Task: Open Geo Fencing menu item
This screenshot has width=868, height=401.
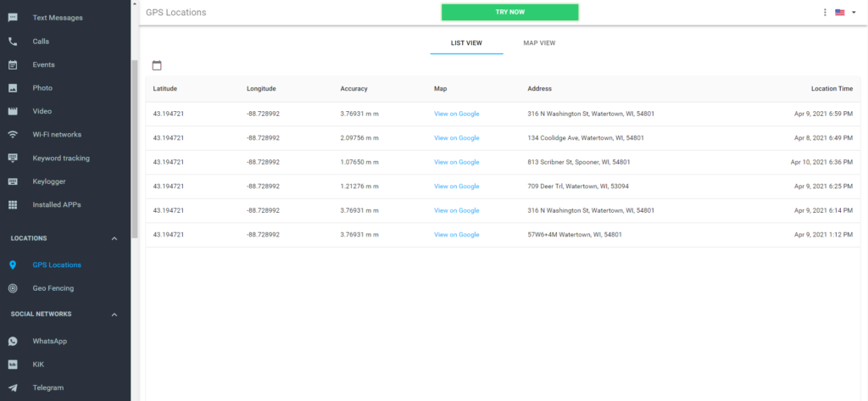Action: [53, 288]
